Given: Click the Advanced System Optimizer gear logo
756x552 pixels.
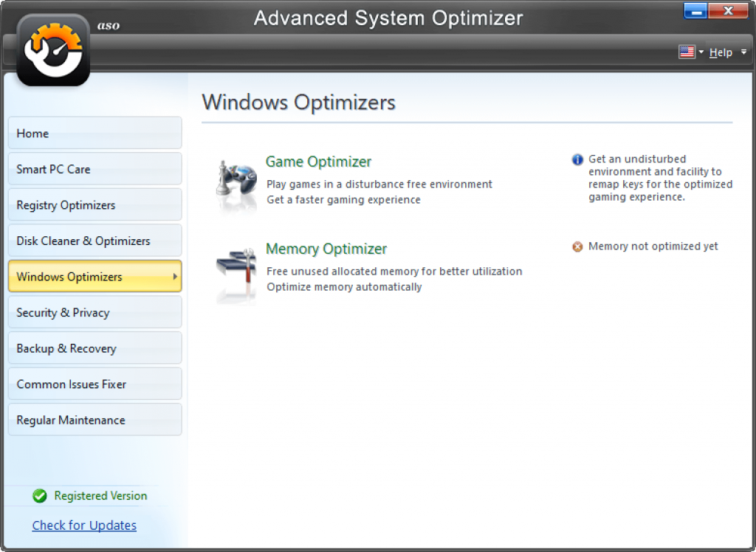Looking at the screenshot, I should (x=53, y=50).
